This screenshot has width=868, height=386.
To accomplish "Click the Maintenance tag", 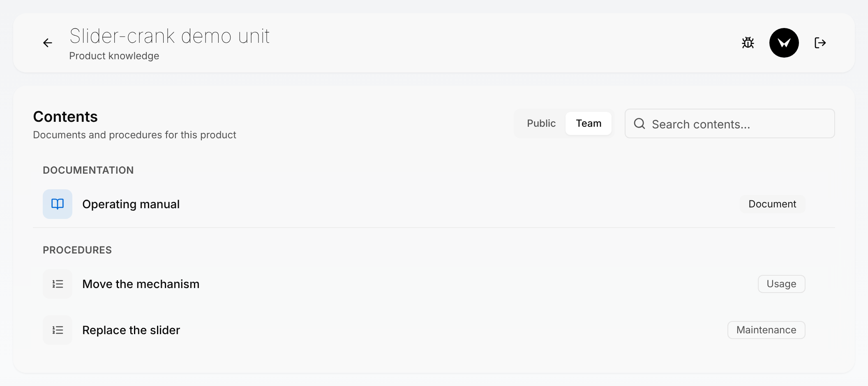I will [x=766, y=330].
